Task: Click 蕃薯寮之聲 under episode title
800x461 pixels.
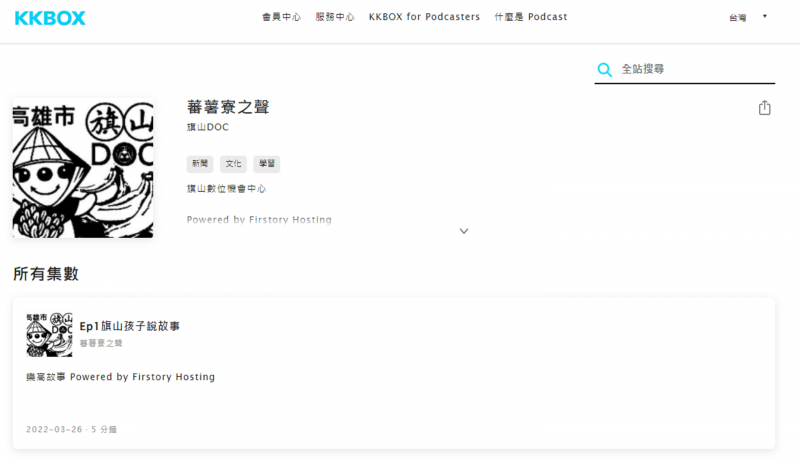Action: tap(101, 343)
